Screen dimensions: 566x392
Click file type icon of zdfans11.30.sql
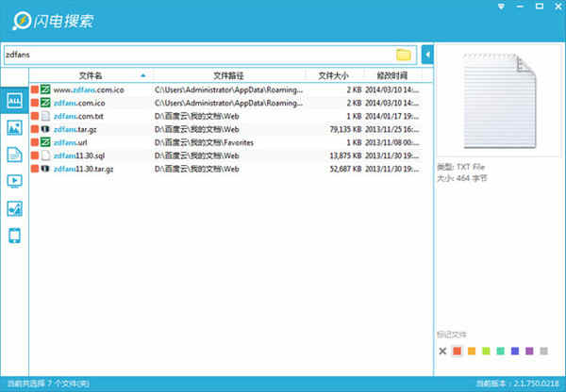coord(45,155)
